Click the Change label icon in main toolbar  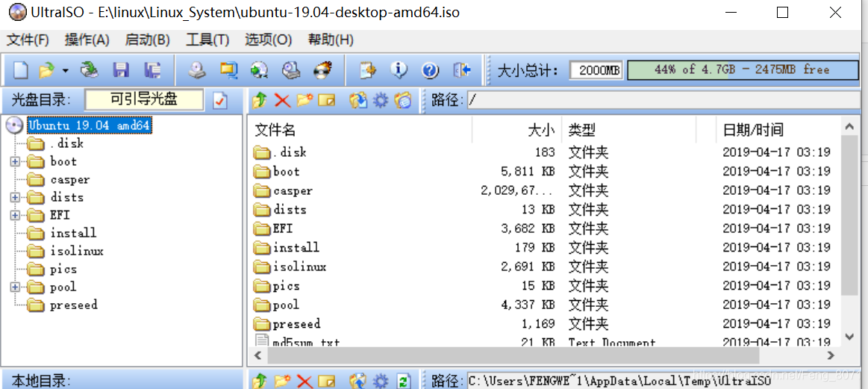coord(367,70)
